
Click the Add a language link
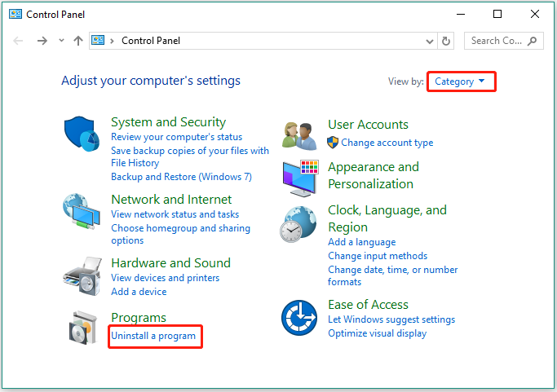click(361, 242)
